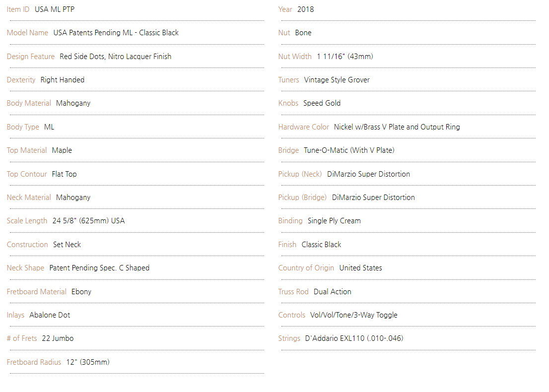Click the Design Feature label

[x=31, y=57]
